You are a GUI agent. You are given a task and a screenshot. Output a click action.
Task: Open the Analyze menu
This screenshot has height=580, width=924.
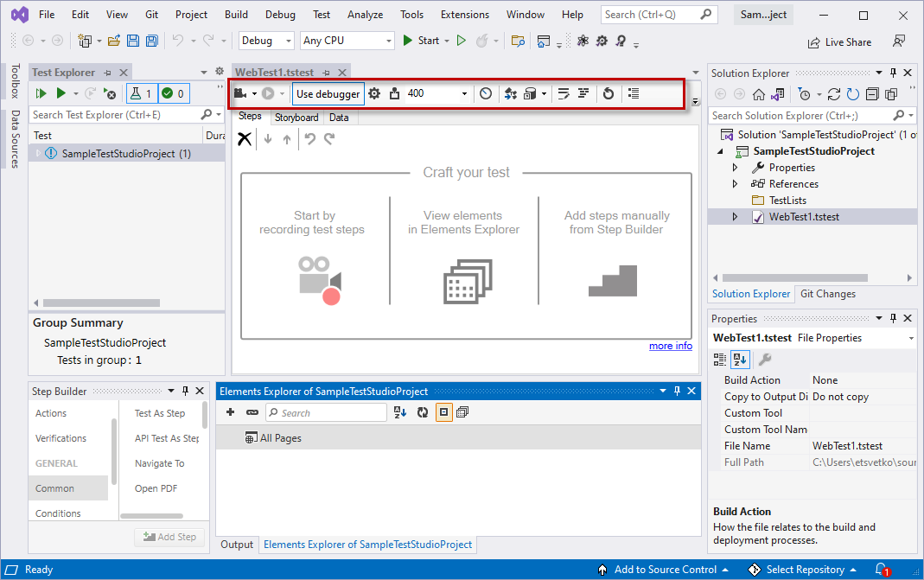(365, 15)
